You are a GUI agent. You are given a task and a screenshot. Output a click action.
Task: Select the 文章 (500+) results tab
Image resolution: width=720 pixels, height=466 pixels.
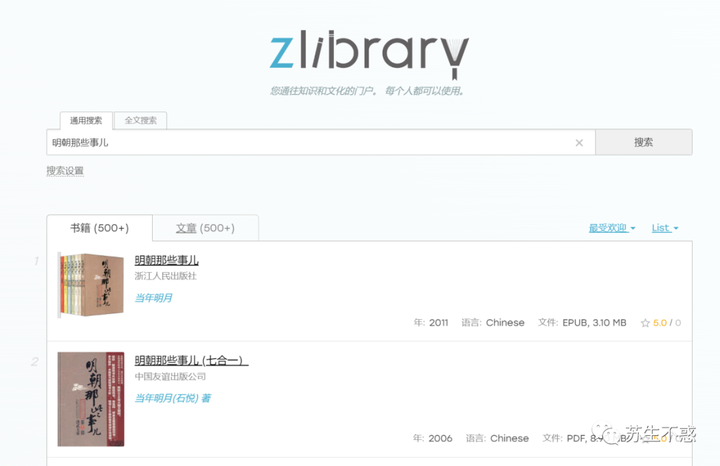[205, 228]
